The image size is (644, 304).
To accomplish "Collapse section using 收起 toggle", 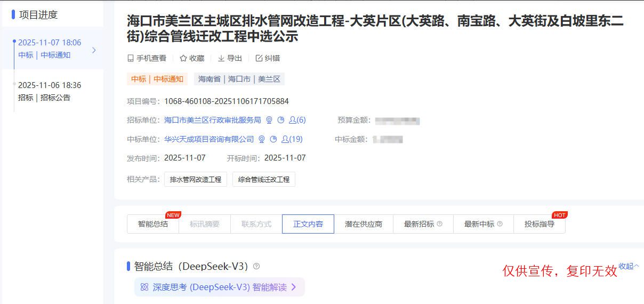I will click(x=629, y=266).
